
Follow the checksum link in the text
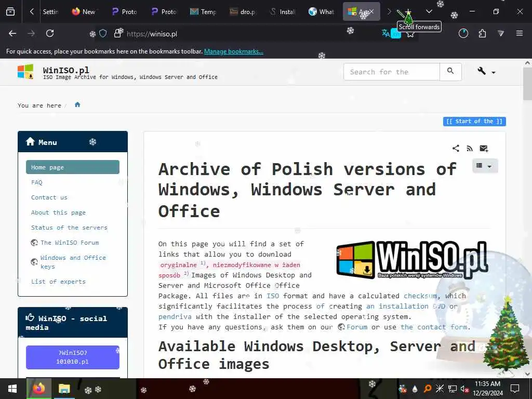pyautogui.click(x=420, y=296)
